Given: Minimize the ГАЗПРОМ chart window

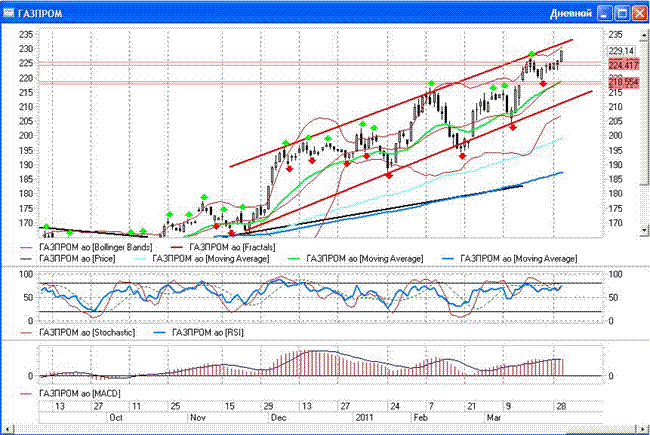Looking at the screenshot, I should [604, 13].
